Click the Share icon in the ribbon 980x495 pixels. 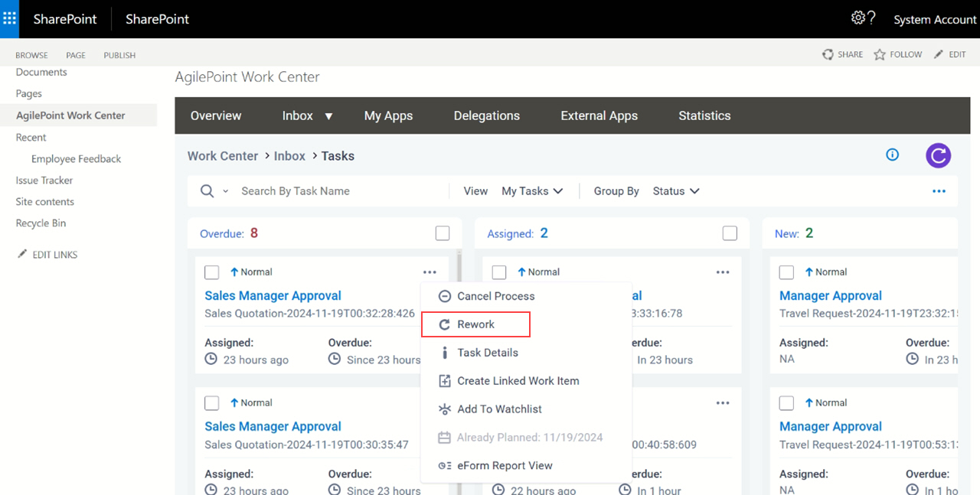click(x=828, y=54)
